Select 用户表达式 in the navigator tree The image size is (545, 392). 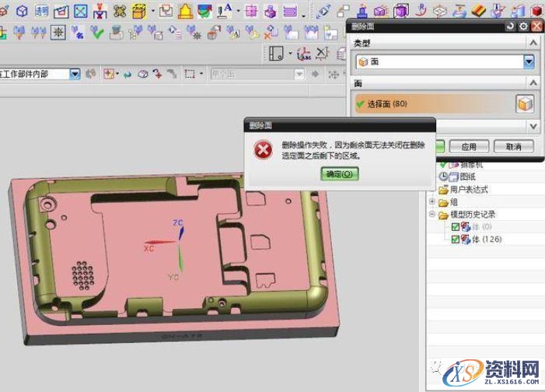tap(469, 189)
